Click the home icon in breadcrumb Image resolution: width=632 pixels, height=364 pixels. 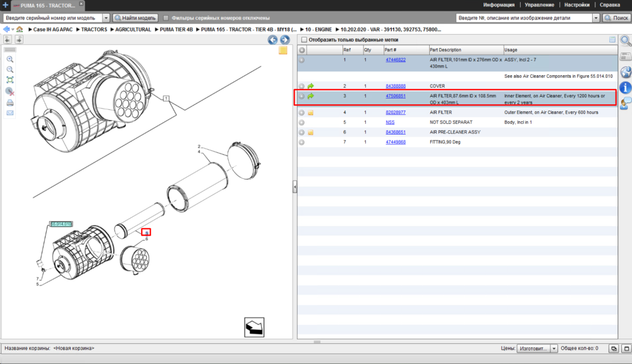coord(20,30)
